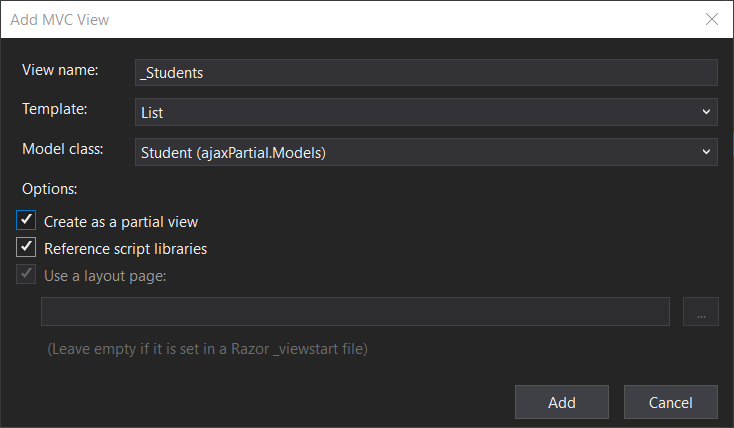The width and height of the screenshot is (734, 428).
Task: Click the Template dropdown arrow
Action: [706, 112]
